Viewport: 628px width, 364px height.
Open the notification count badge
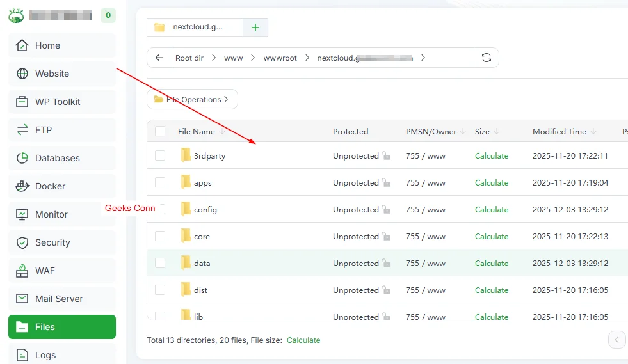click(x=108, y=15)
